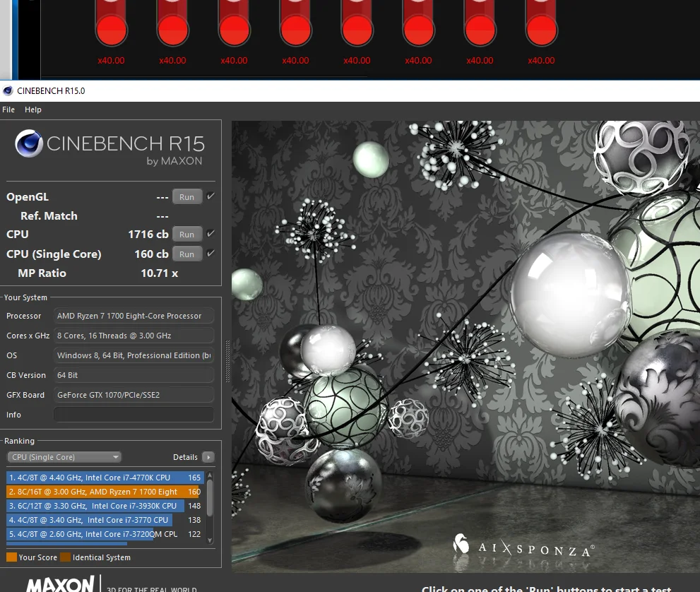Image resolution: width=700 pixels, height=592 pixels.
Task: Toggle the OpenGL test checkbox
Action: 210,196
